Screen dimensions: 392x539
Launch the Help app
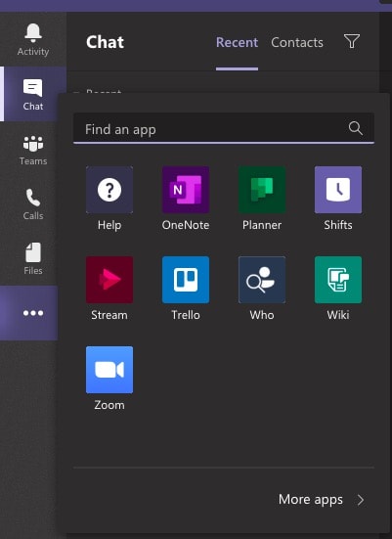point(109,190)
